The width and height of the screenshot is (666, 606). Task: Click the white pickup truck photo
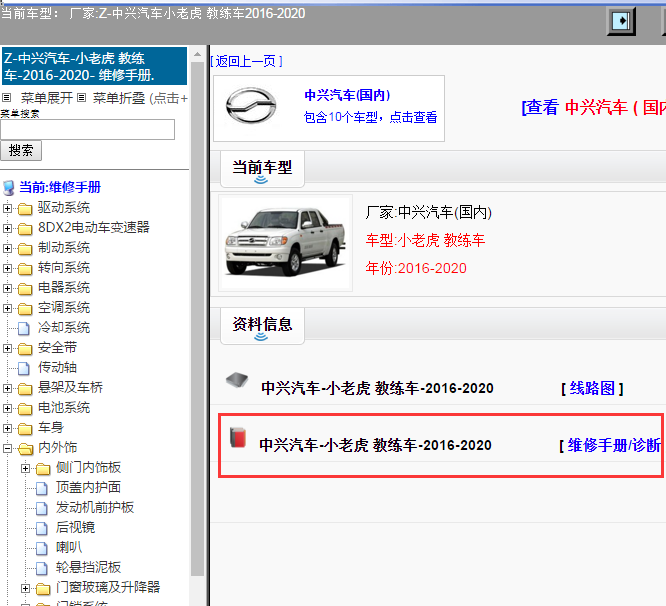pyautogui.click(x=285, y=242)
